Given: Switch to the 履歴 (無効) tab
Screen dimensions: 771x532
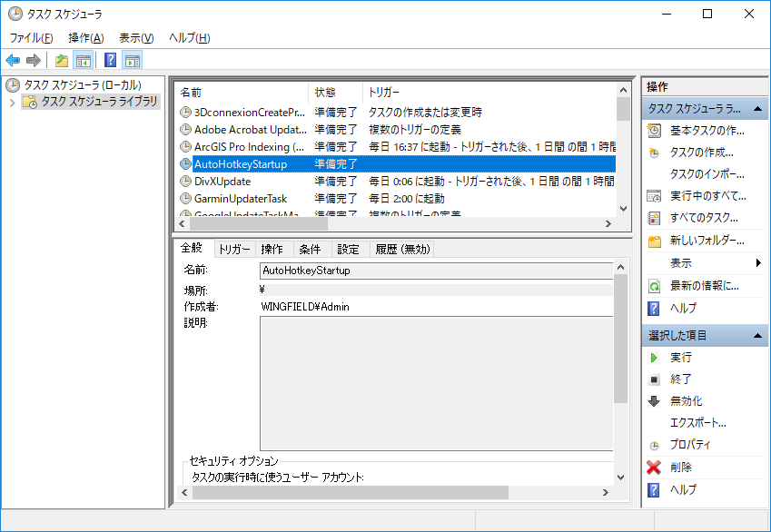Looking at the screenshot, I should 401,250.
